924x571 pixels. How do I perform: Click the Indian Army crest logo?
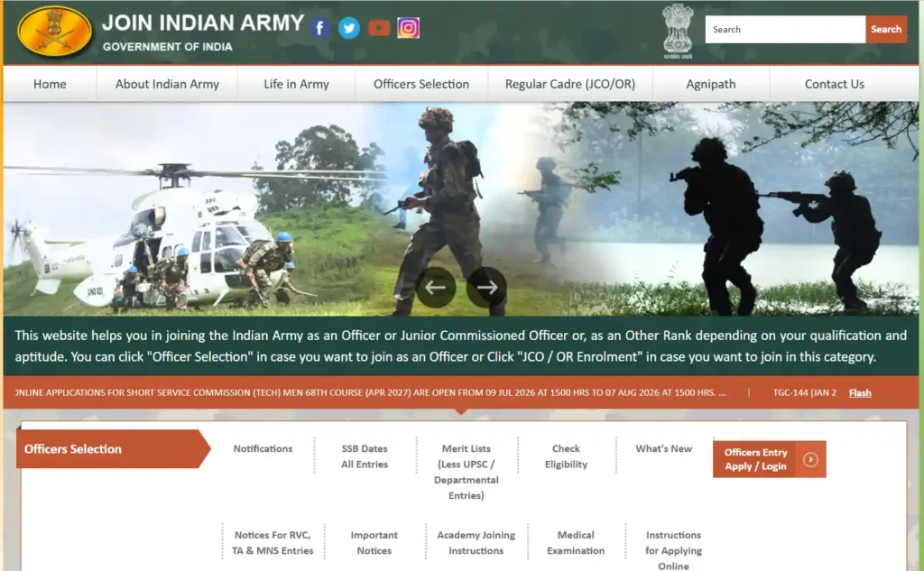[x=55, y=32]
